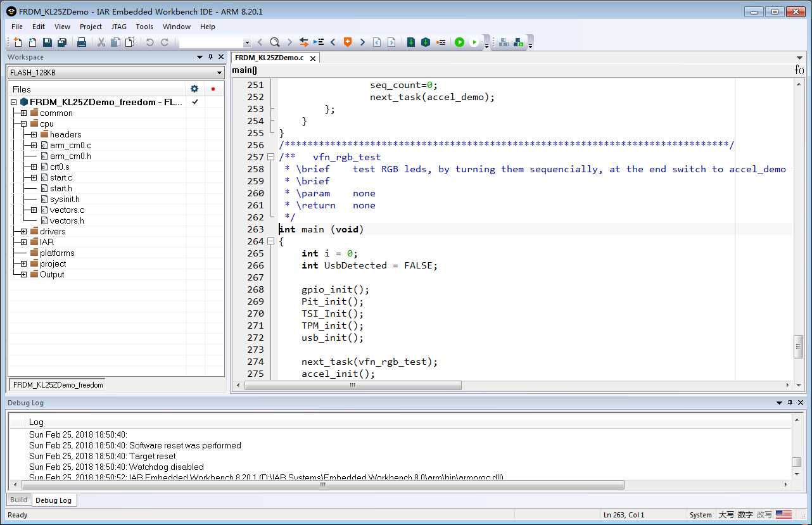
Task: Select the Debug Log tab
Action: pos(54,500)
